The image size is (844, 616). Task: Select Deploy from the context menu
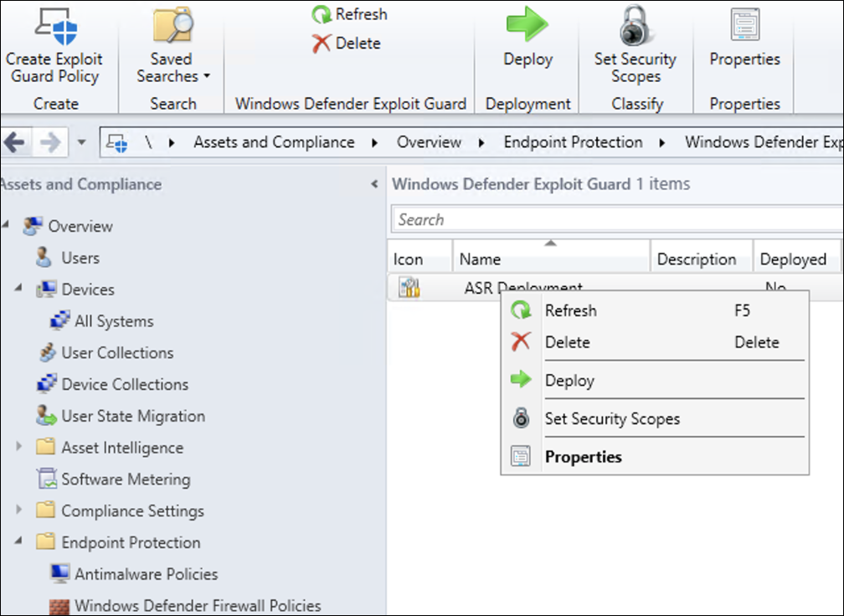click(569, 380)
